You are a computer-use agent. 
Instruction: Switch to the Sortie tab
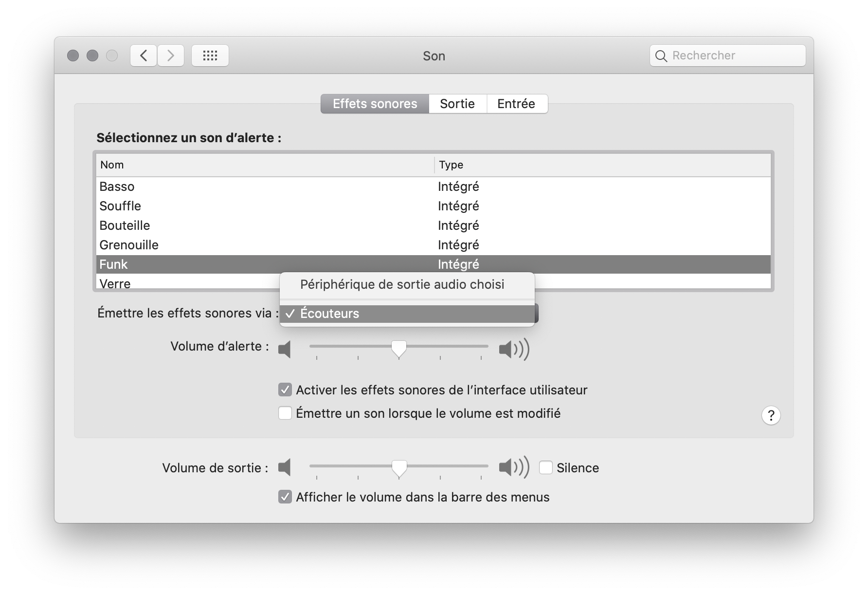(457, 104)
